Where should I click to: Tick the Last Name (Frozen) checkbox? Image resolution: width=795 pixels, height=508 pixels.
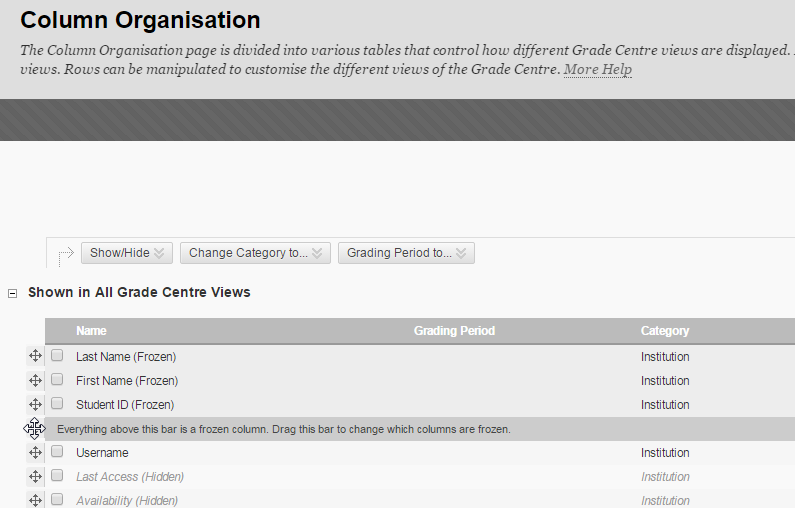pyautogui.click(x=57, y=355)
